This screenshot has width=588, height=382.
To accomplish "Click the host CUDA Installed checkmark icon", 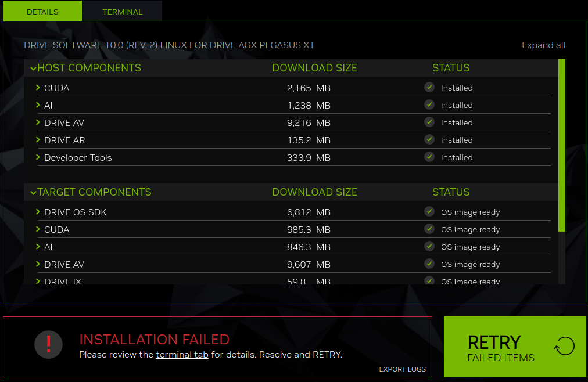I will [429, 87].
